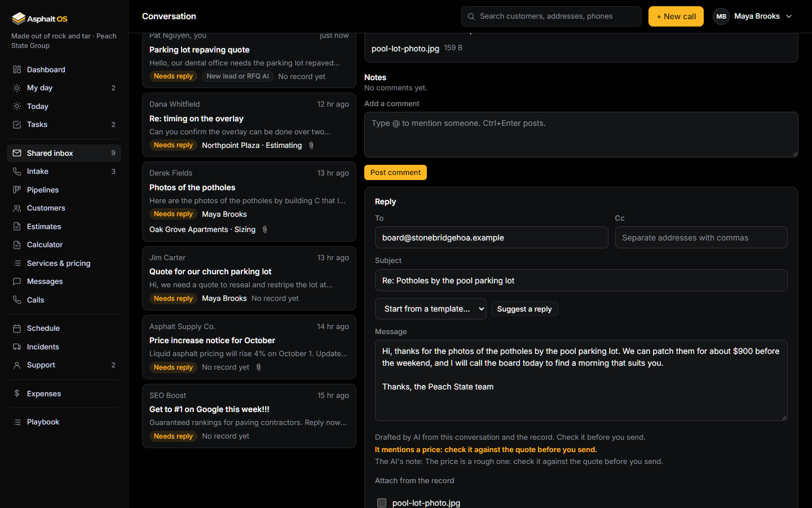Click the Calculator icon in sidebar
This screenshot has width=812, height=508.
coord(17,245)
